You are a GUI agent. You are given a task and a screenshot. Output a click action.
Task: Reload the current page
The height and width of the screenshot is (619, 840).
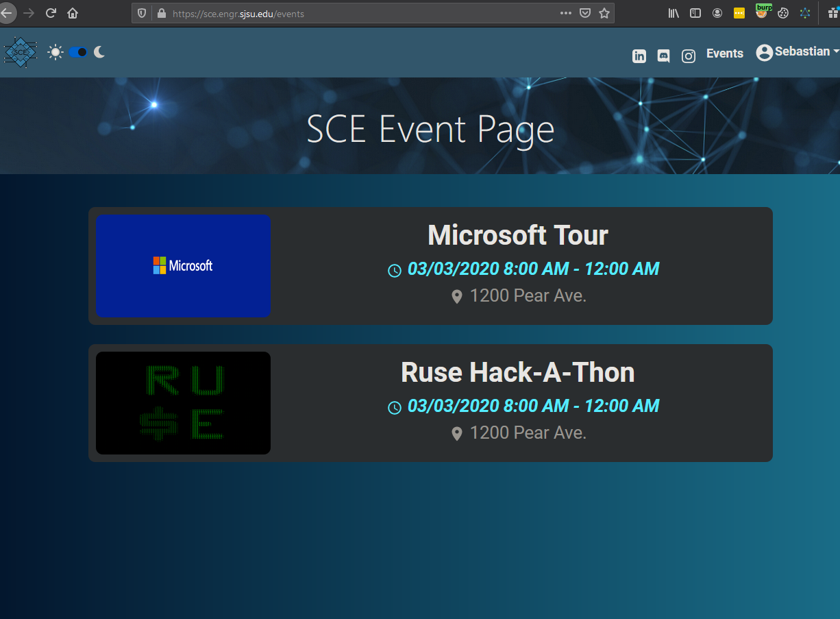[x=50, y=13]
